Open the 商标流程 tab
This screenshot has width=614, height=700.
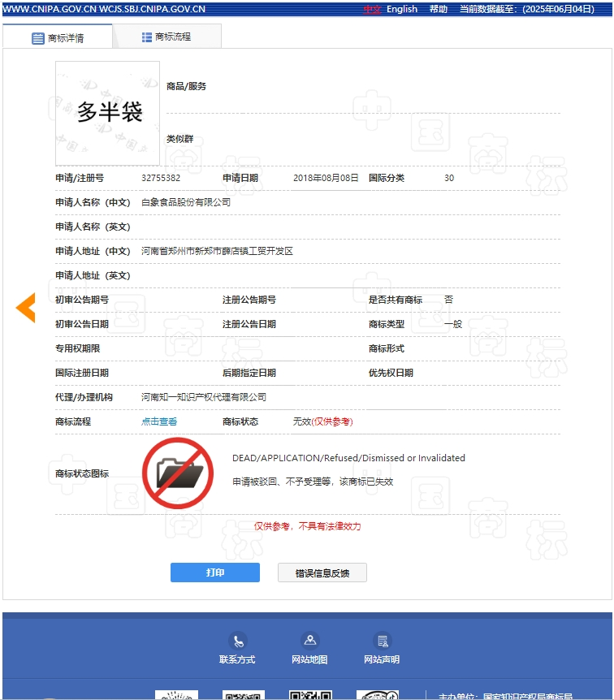[166, 37]
